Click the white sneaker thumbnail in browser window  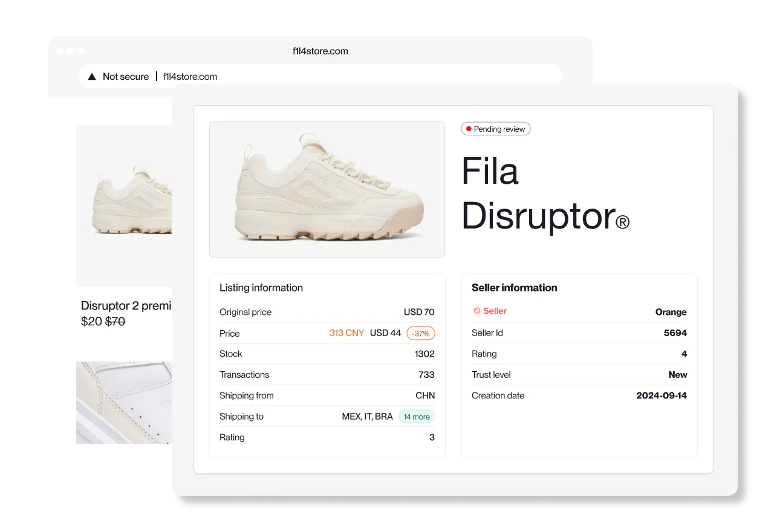[x=124, y=403]
